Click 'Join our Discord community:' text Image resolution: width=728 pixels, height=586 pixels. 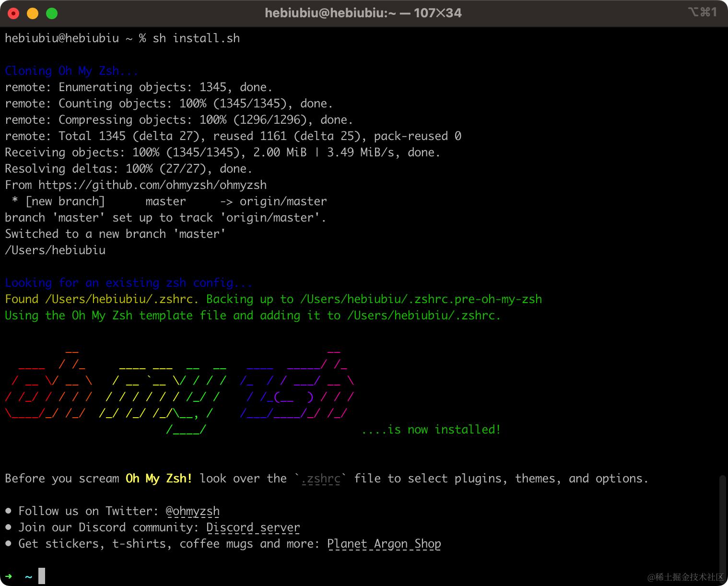click(x=108, y=527)
